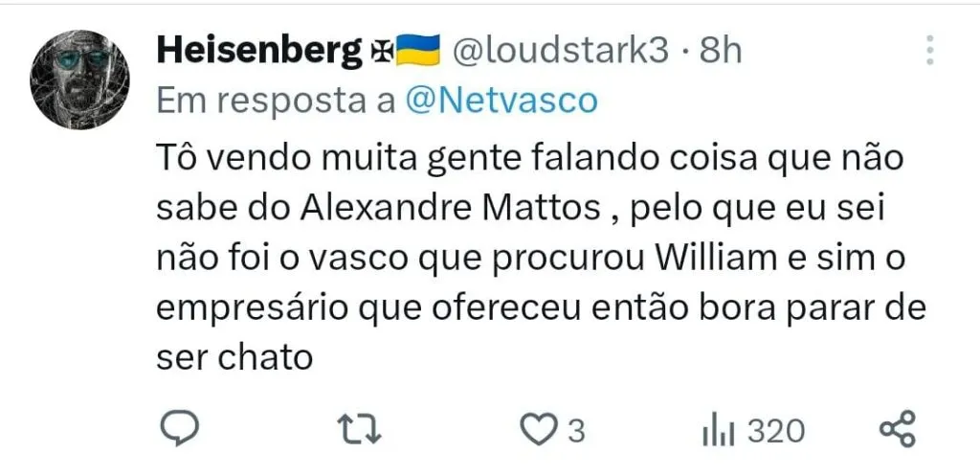Open the tweet by clicking its first text line
The image size is (980, 476).
tap(530, 160)
